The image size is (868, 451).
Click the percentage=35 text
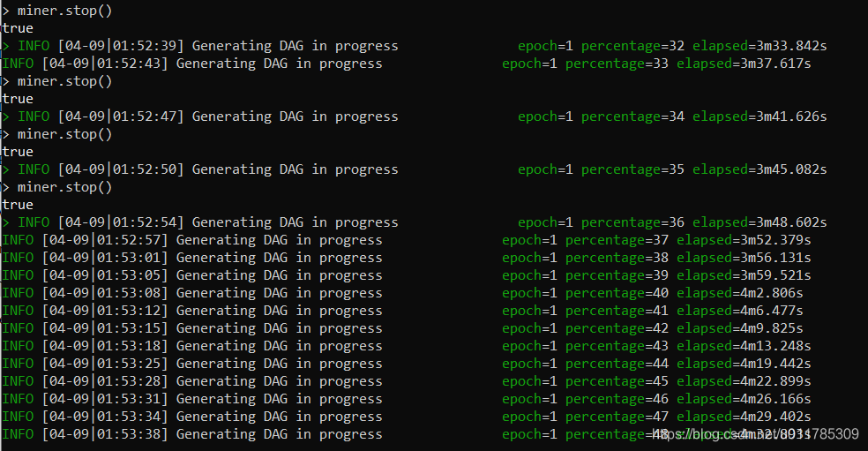pos(632,169)
